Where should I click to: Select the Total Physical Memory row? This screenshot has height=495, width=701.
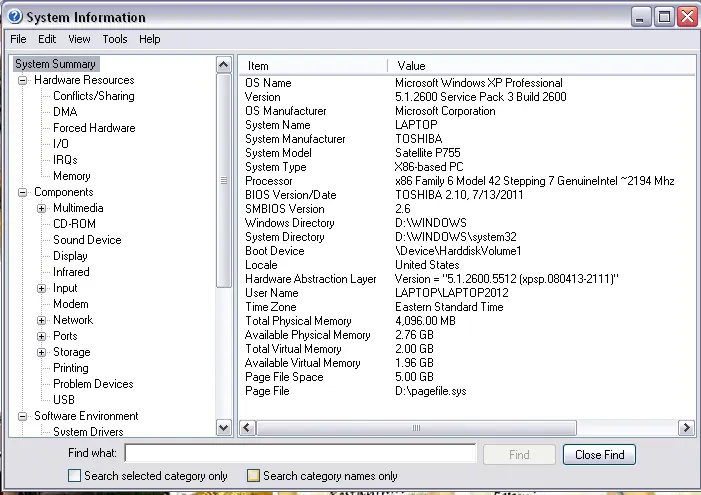point(467,321)
